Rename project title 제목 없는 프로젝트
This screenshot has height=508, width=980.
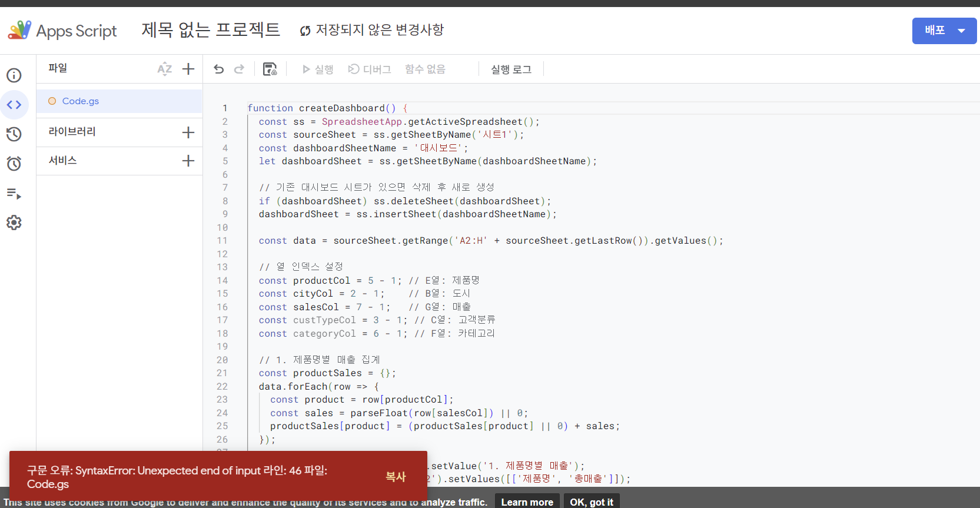click(x=211, y=30)
